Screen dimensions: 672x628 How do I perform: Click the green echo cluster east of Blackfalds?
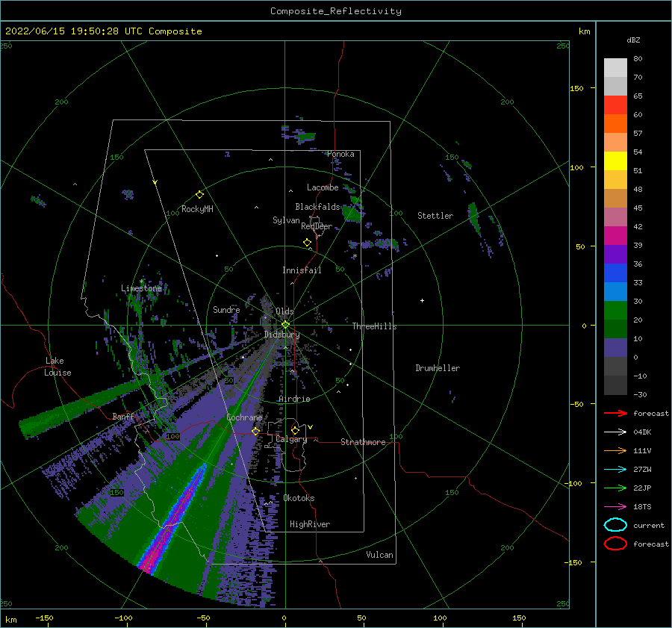[352, 213]
